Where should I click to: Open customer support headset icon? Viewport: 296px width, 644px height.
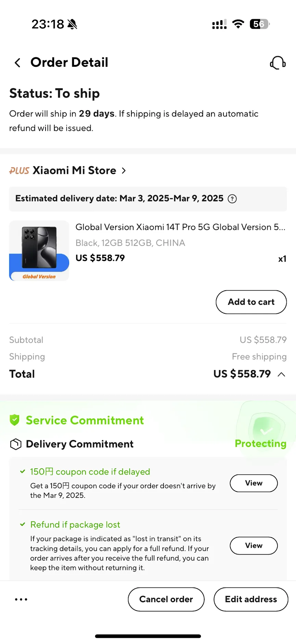point(278,63)
